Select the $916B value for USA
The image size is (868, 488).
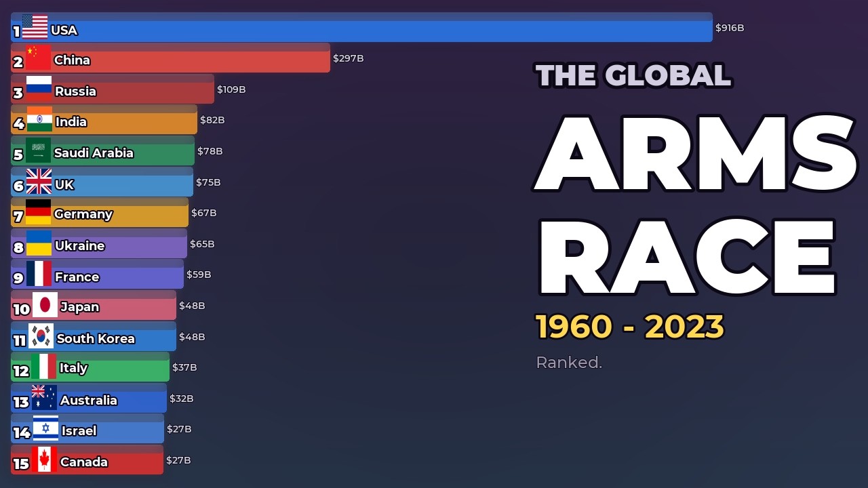coord(730,28)
